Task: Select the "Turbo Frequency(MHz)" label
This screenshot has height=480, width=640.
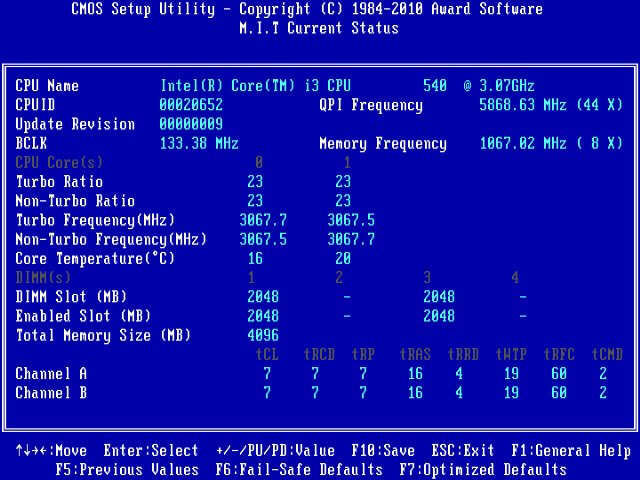Action: coord(95,220)
